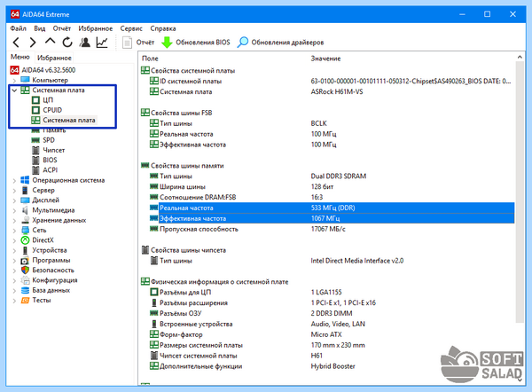Screen dimensions: 532x392
Task: Expand the Мультимедиа tree node
Action: [x=14, y=210]
